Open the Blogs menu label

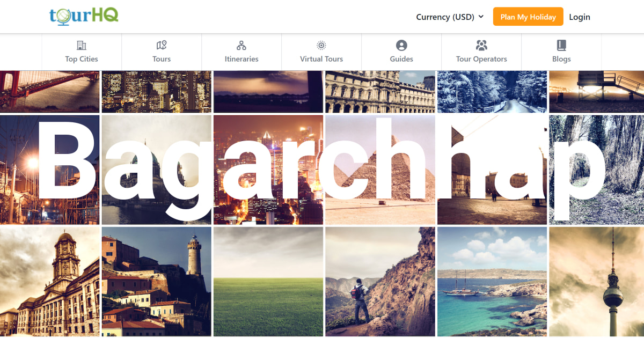coord(561,59)
